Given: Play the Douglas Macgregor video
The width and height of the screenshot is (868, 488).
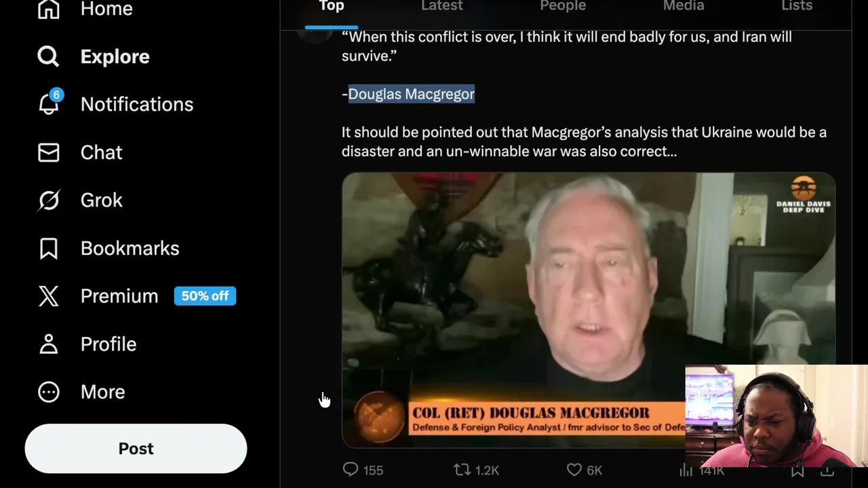Looking at the screenshot, I should pyautogui.click(x=589, y=310).
